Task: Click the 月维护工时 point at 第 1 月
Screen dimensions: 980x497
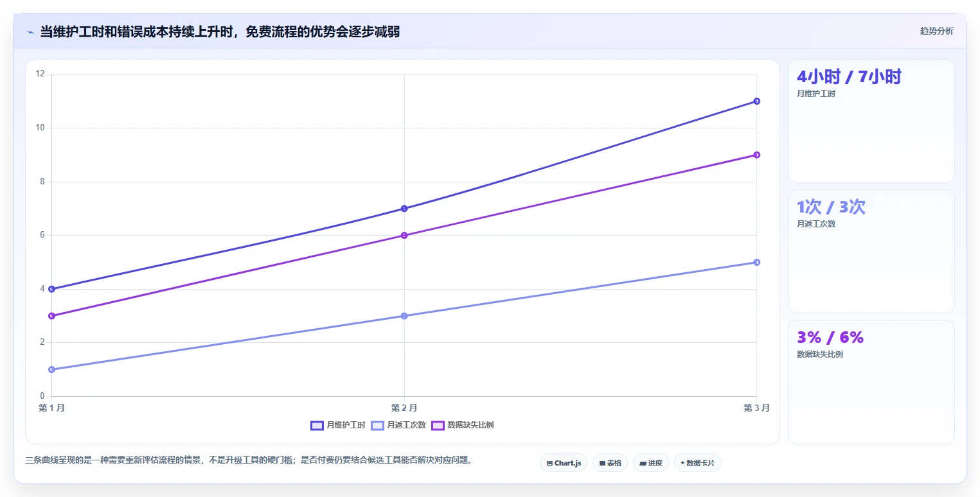Action: click(x=51, y=289)
